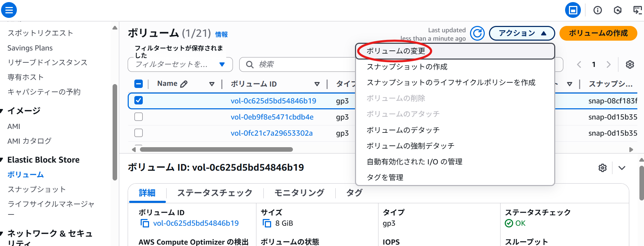Image resolution: width=644 pixels, height=246 pixels.
Task: Open table preferences gear icon
Action: click(630, 64)
